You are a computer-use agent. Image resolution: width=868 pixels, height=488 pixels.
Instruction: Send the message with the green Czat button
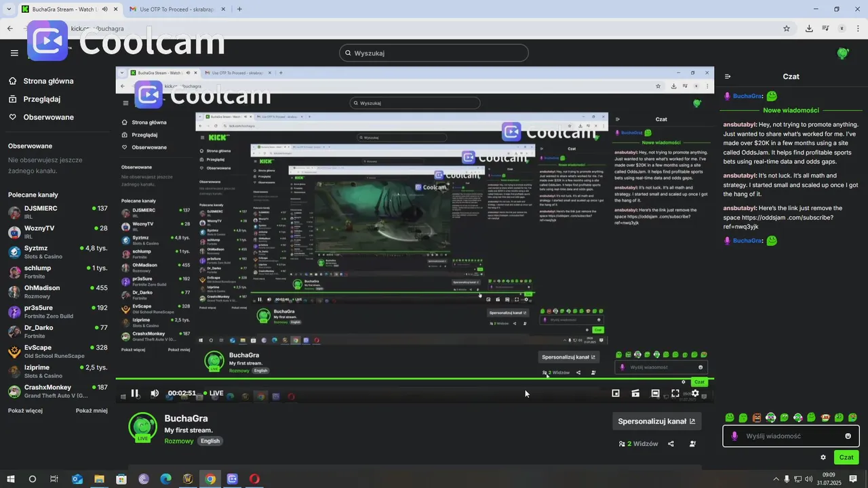(x=846, y=457)
